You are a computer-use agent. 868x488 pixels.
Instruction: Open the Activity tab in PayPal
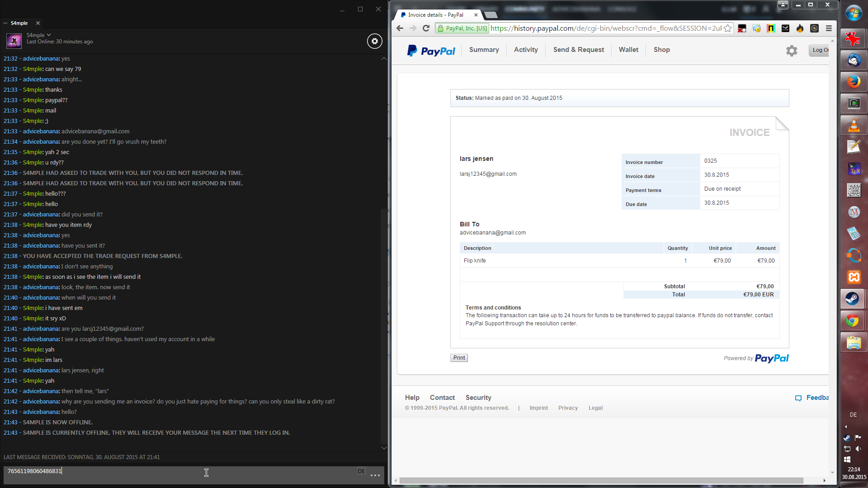pos(526,50)
